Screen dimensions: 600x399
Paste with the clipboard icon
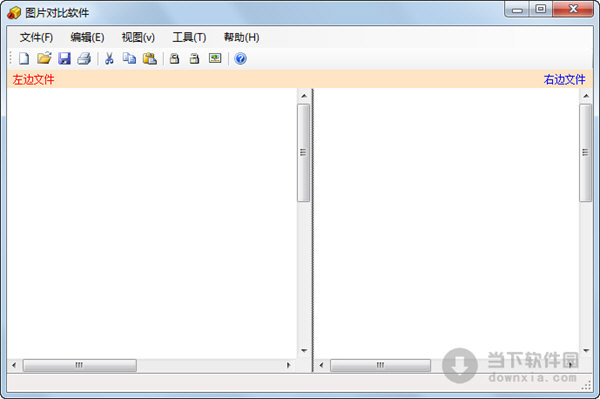pyautogui.click(x=150, y=59)
